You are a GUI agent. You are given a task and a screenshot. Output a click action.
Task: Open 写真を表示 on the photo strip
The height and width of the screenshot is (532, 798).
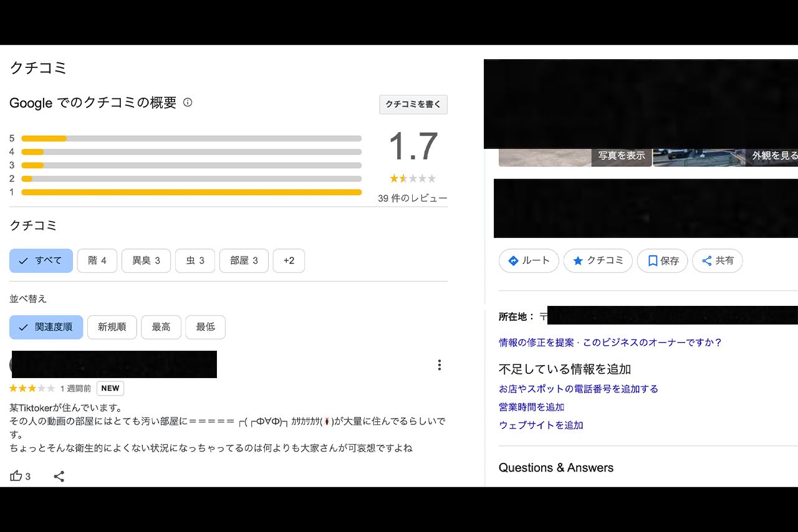[622, 156]
